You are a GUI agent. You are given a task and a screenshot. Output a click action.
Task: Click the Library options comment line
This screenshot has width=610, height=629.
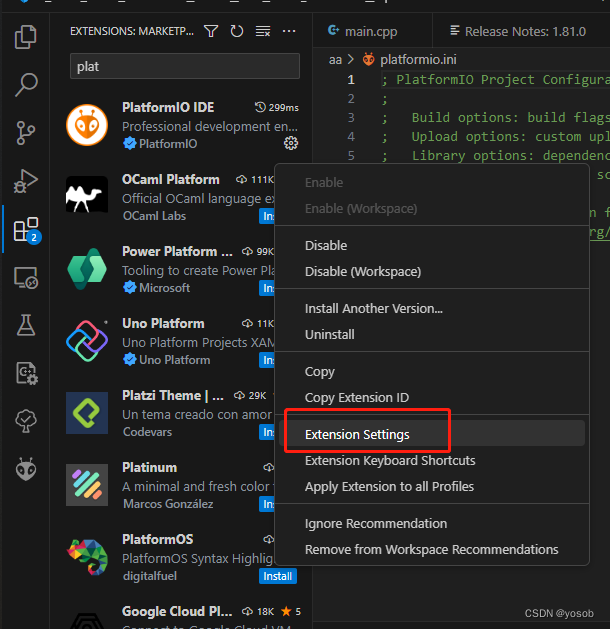coord(495,155)
